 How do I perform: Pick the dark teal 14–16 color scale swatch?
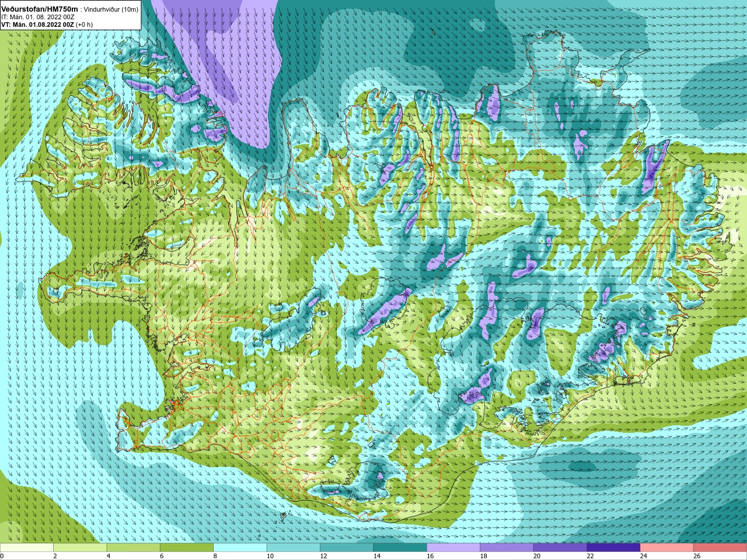click(x=400, y=548)
